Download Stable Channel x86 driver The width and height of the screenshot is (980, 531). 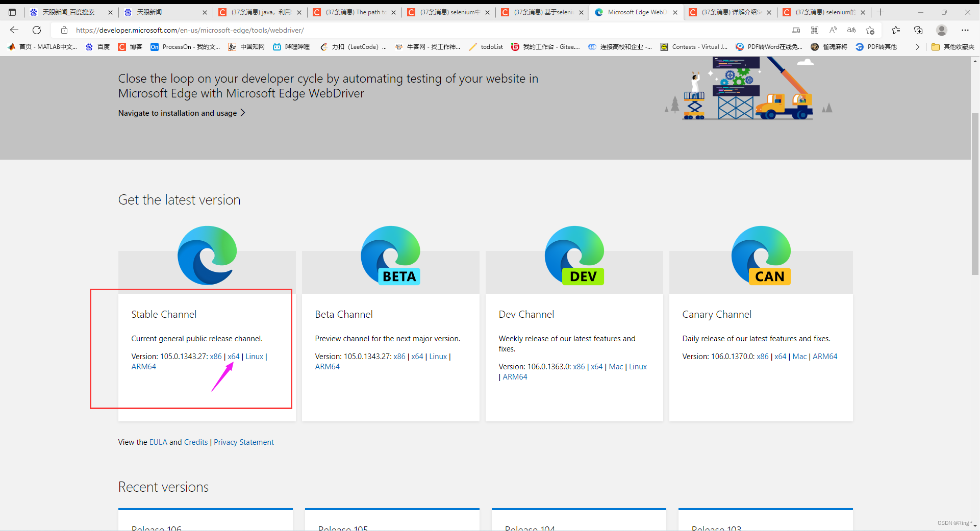click(216, 357)
